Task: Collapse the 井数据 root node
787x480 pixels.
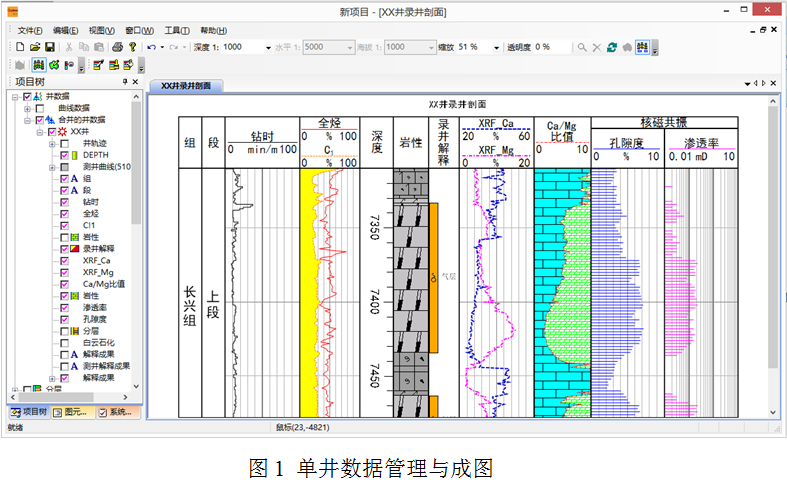Action: [15, 96]
